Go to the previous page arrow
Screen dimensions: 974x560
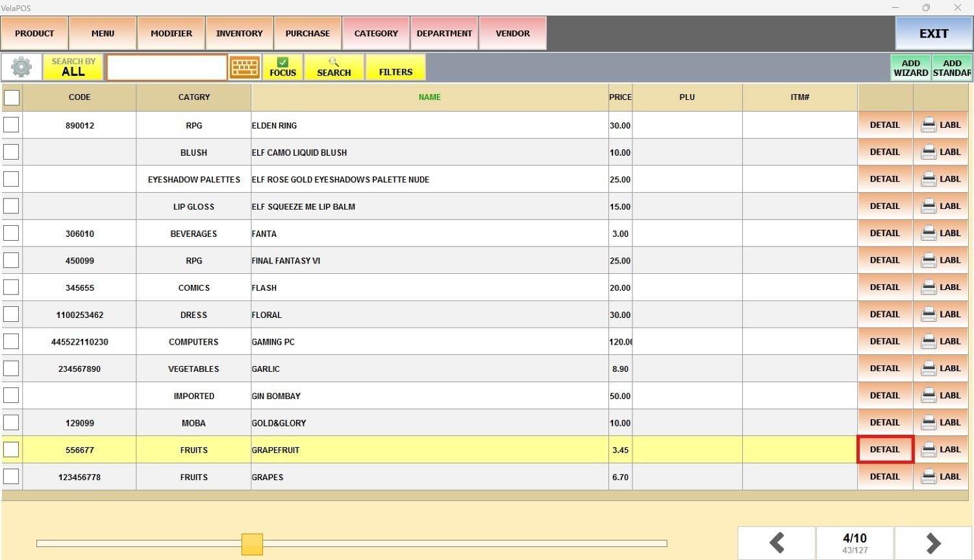tap(777, 542)
